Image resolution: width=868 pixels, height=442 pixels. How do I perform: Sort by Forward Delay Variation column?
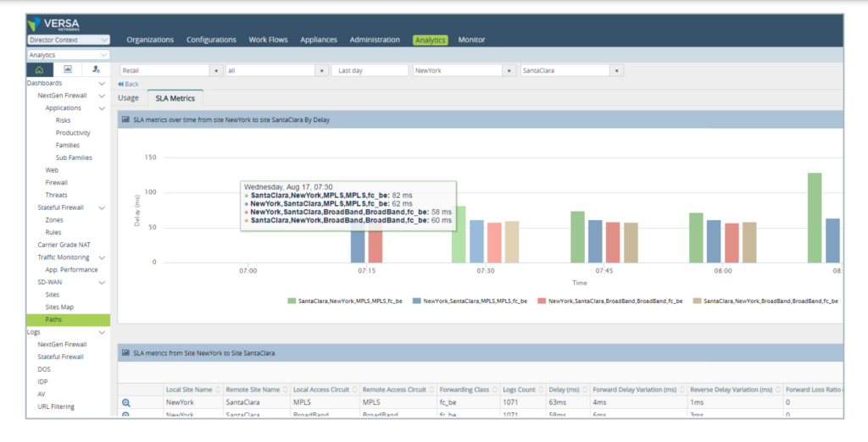click(x=638, y=390)
